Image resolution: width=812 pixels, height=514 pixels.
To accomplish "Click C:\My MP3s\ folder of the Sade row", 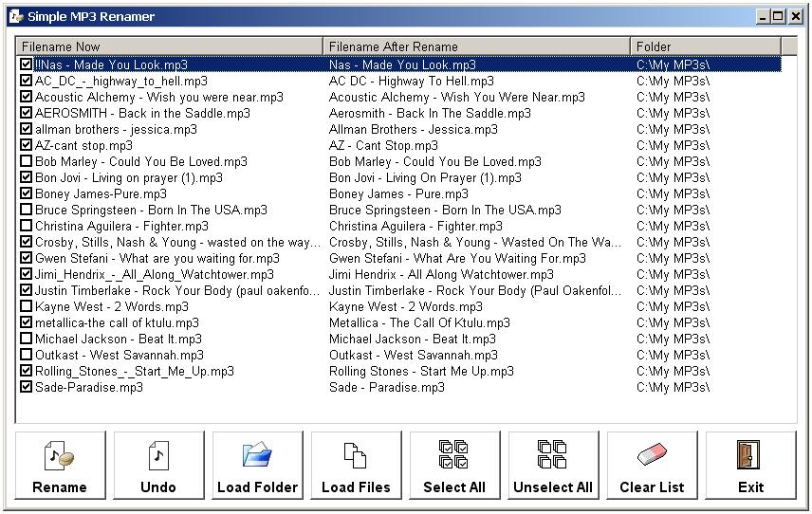I will click(x=673, y=387).
